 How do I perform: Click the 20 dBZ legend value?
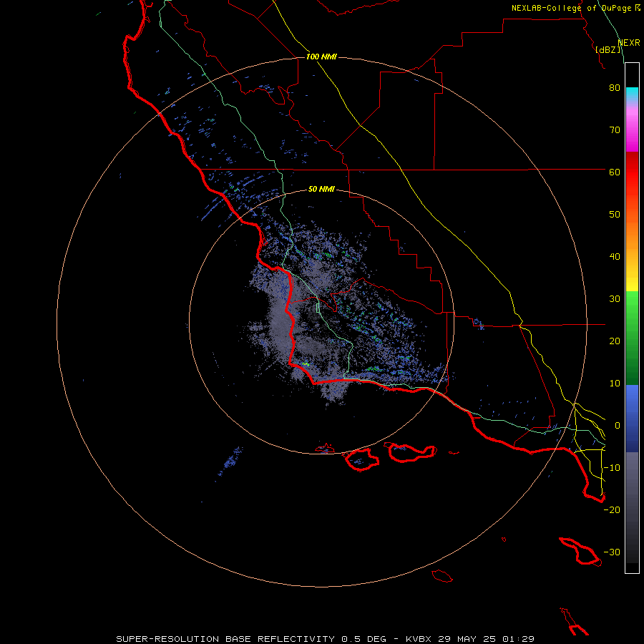(x=615, y=341)
